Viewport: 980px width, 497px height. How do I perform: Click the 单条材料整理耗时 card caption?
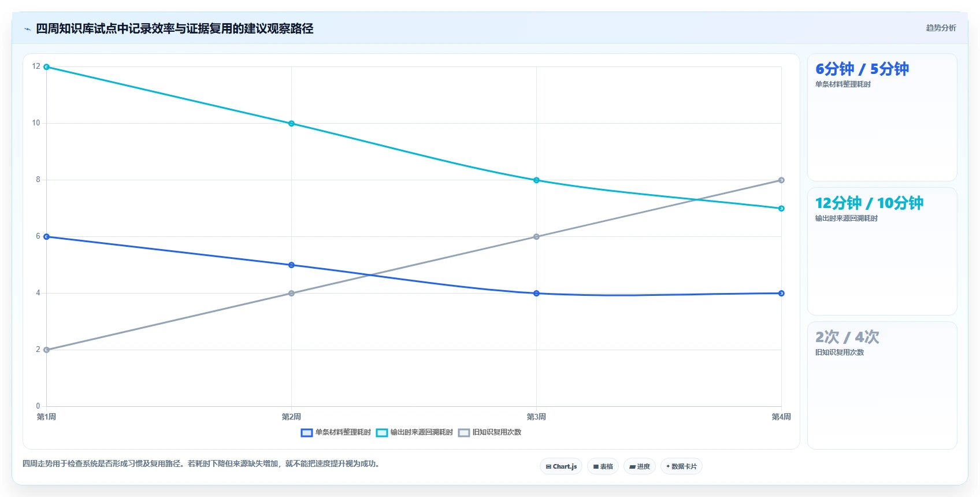[842, 84]
